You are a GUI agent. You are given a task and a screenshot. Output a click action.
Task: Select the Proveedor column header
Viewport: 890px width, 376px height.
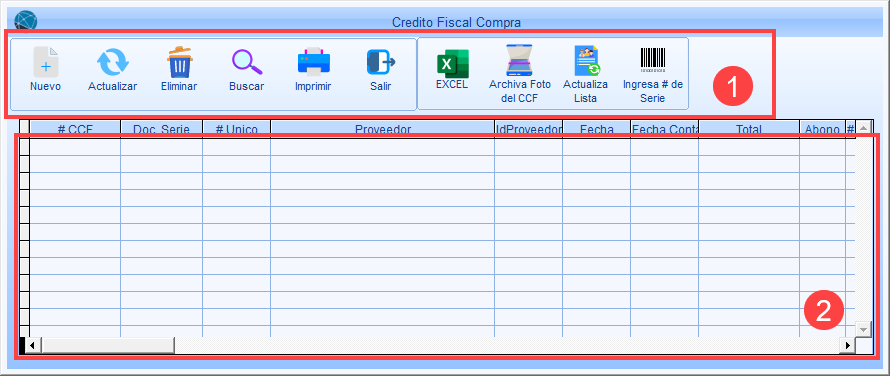[383, 129]
